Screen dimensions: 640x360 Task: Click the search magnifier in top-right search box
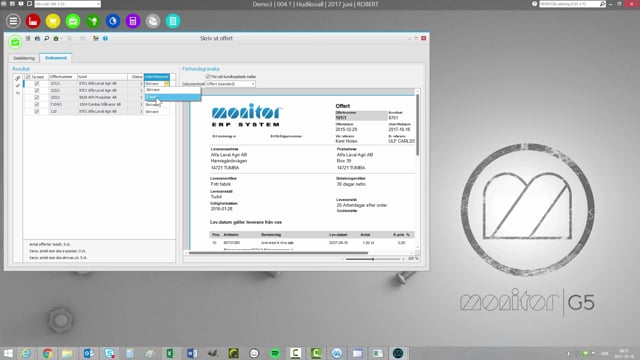click(x=602, y=4)
